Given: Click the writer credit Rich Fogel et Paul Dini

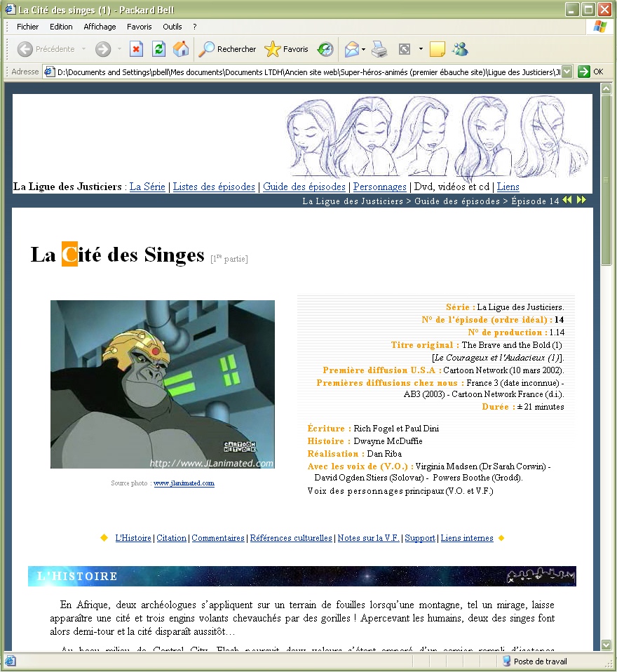Looking at the screenshot, I should point(396,429).
